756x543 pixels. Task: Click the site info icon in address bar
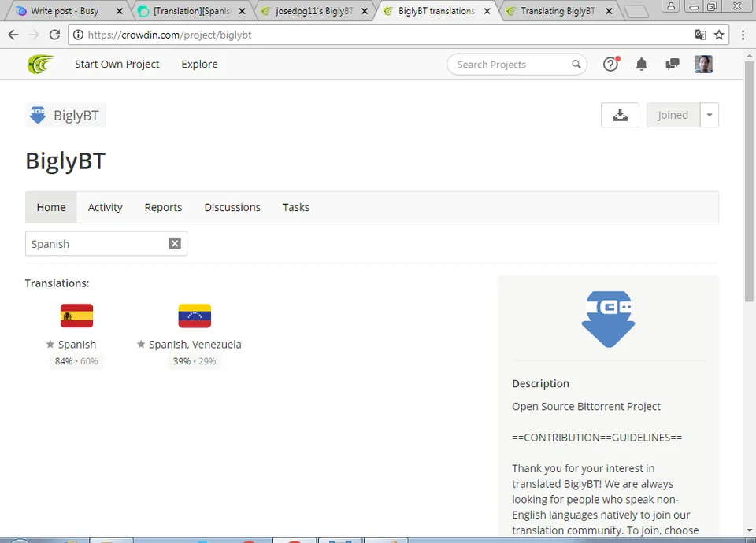click(78, 35)
